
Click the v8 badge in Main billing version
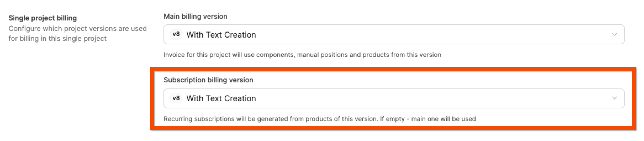(176, 34)
